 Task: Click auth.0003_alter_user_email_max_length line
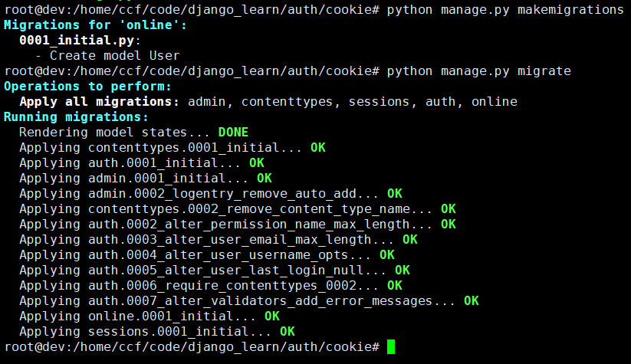(218, 240)
